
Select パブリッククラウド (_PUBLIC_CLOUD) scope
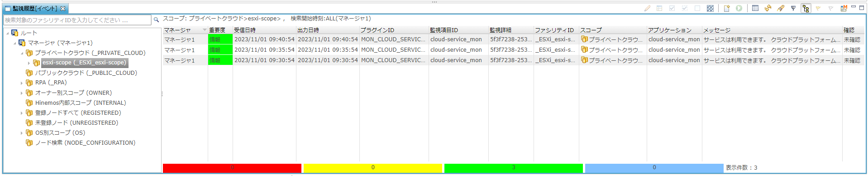pyautogui.click(x=86, y=73)
